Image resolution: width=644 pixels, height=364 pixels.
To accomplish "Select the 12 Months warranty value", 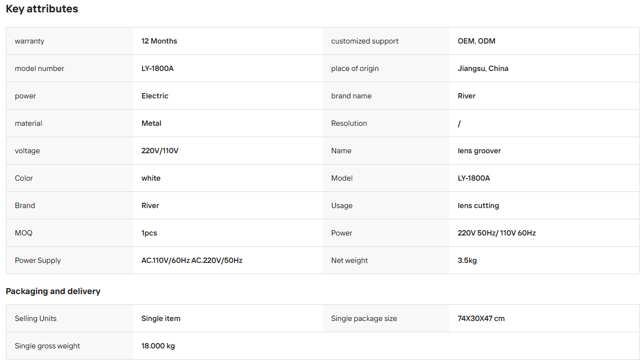I will click(x=159, y=41).
